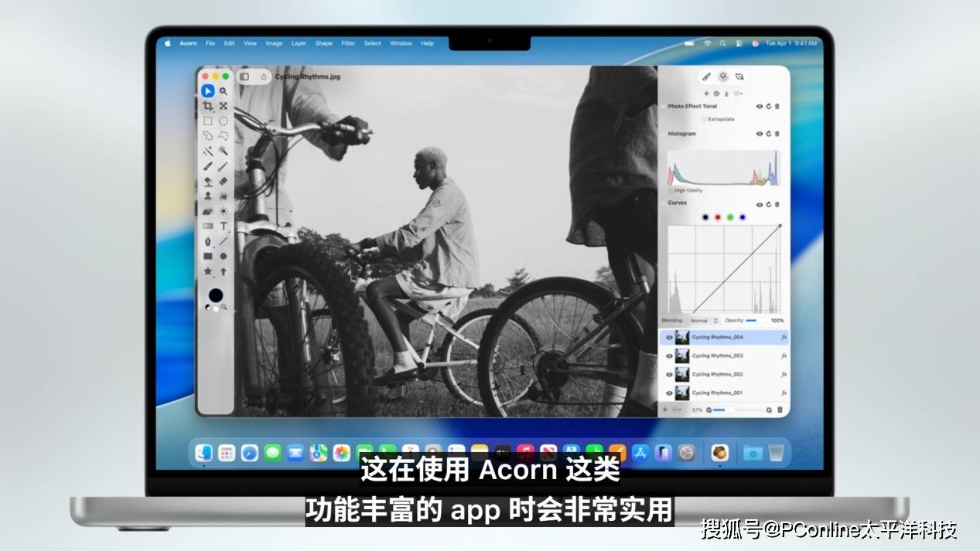Select the Cycling Rhythms_002 layer thumbnail

point(682,375)
